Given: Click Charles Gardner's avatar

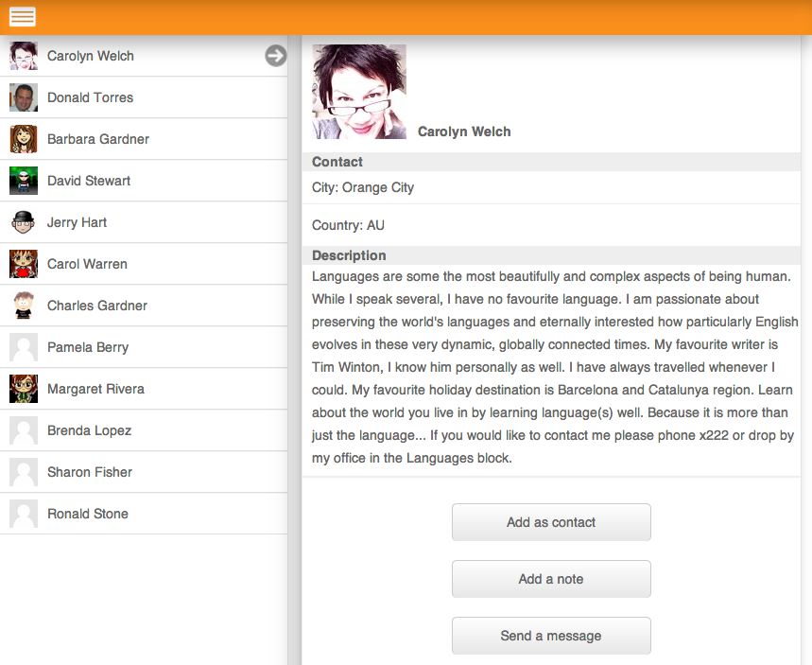Looking at the screenshot, I should click(x=24, y=306).
